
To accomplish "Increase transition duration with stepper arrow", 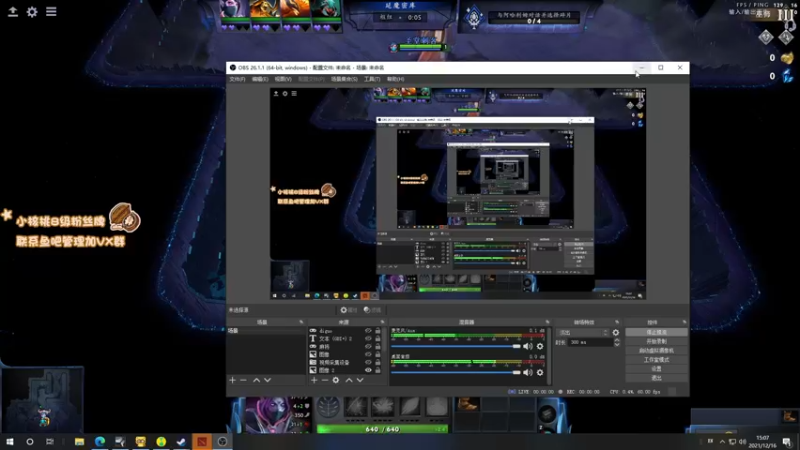I will (x=617, y=340).
